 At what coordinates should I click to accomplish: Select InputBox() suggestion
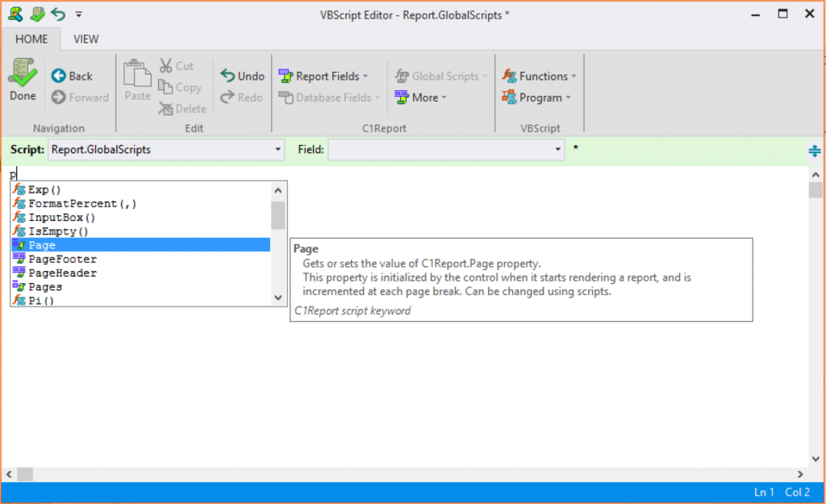coord(141,218)
